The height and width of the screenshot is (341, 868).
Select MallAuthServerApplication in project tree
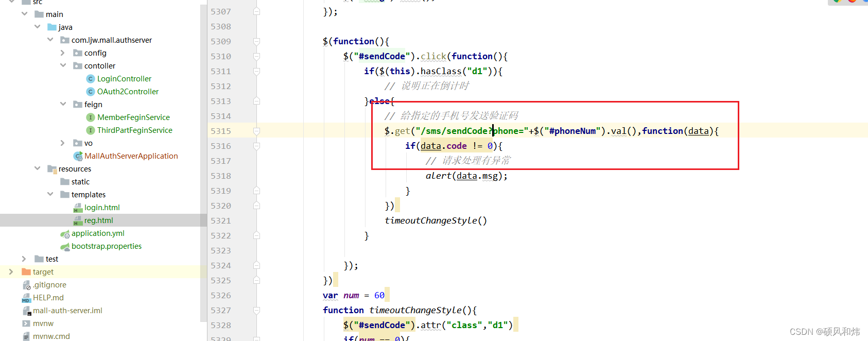tap(131, 156)
